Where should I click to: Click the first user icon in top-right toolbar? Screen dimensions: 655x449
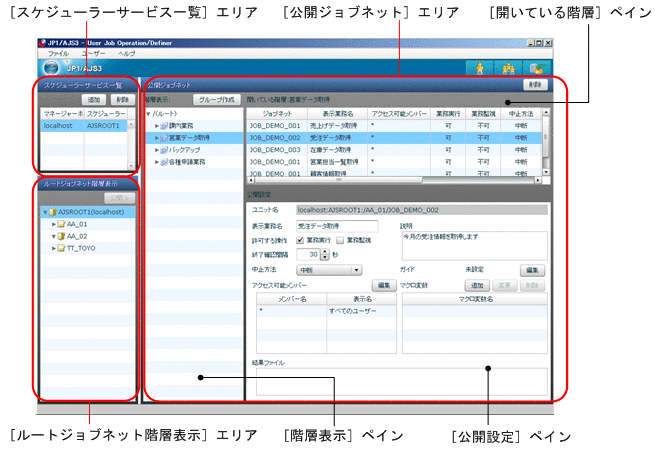[x=482, y=67]
